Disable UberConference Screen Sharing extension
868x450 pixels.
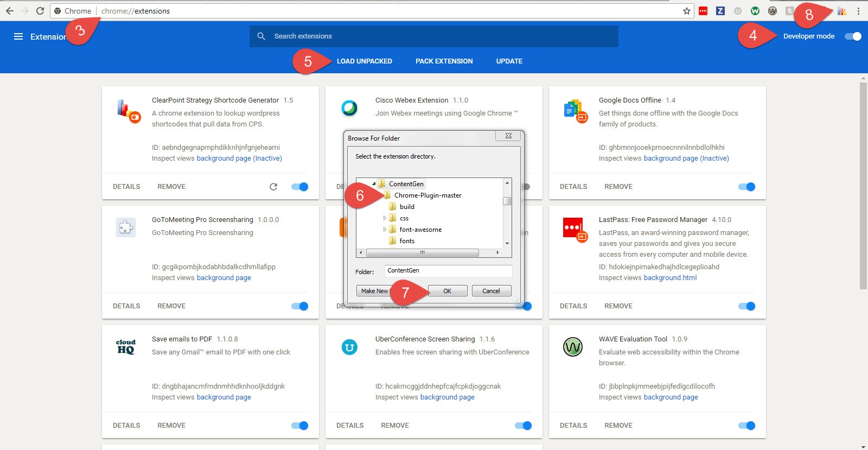pos(524,426)
